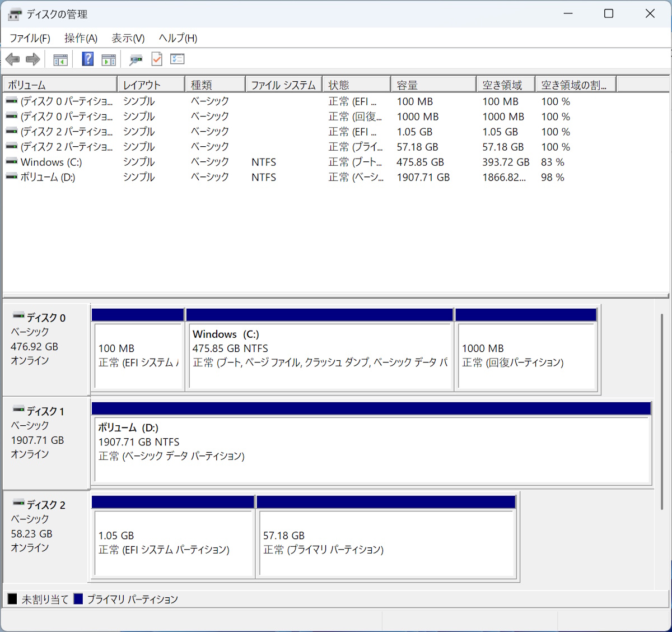Select ボリューム (D:) partition block on Disk 1
This screenshot has width=672, height=632.
pos(371,448)
